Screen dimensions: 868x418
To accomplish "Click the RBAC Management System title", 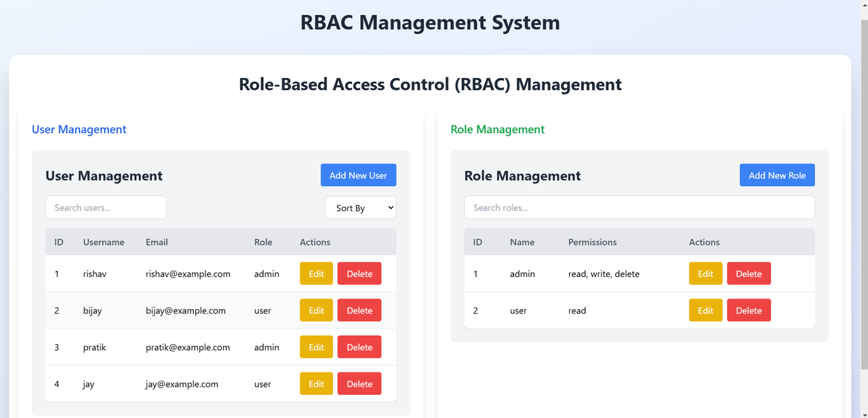I will (x=430, y=22).
